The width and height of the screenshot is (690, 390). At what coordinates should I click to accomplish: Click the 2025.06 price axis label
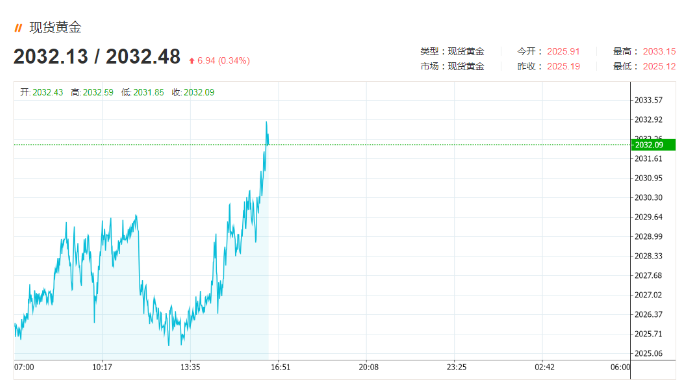(x=648, y=353)
